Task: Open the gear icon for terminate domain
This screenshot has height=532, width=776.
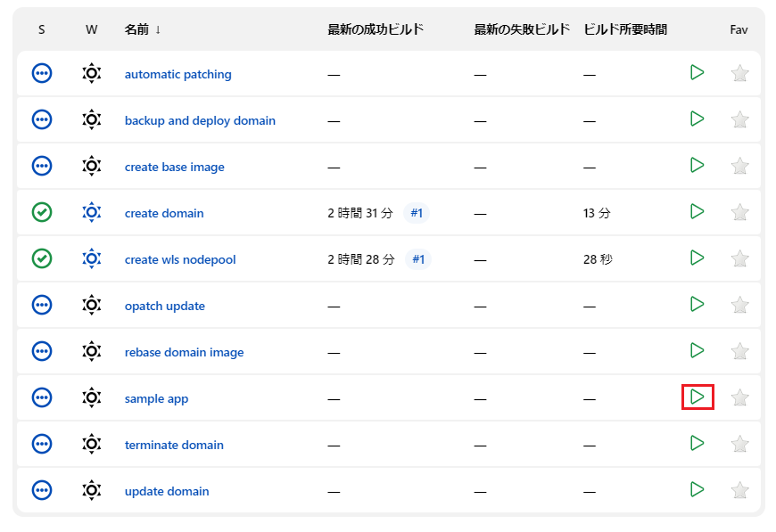Action: pos(91,444)
